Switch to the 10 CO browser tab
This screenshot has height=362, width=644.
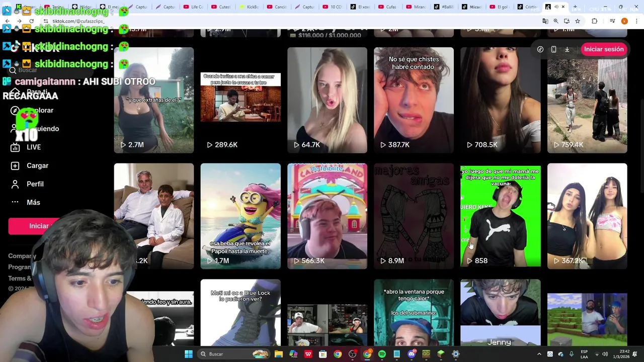[332, 7]
